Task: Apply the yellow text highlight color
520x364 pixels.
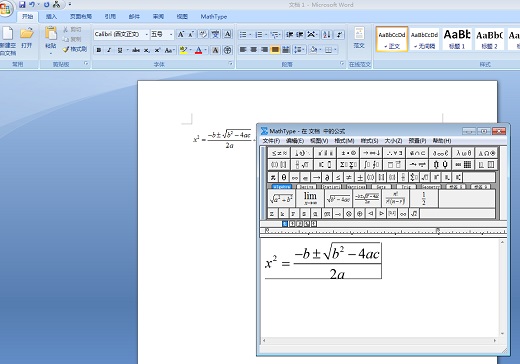Action: [x=183, y=50]
